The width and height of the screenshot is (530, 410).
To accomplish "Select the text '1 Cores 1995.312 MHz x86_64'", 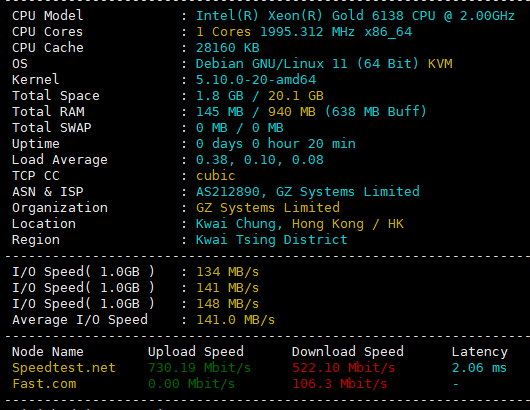I will (304, 32).
